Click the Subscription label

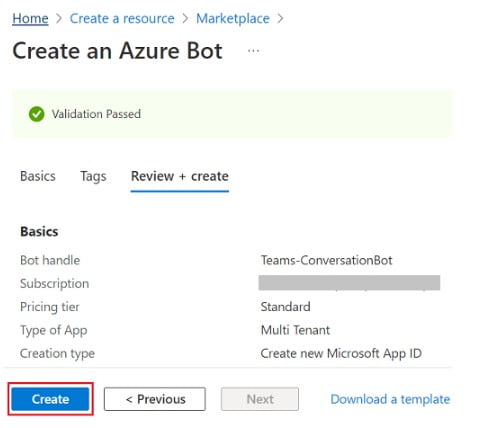54,284
